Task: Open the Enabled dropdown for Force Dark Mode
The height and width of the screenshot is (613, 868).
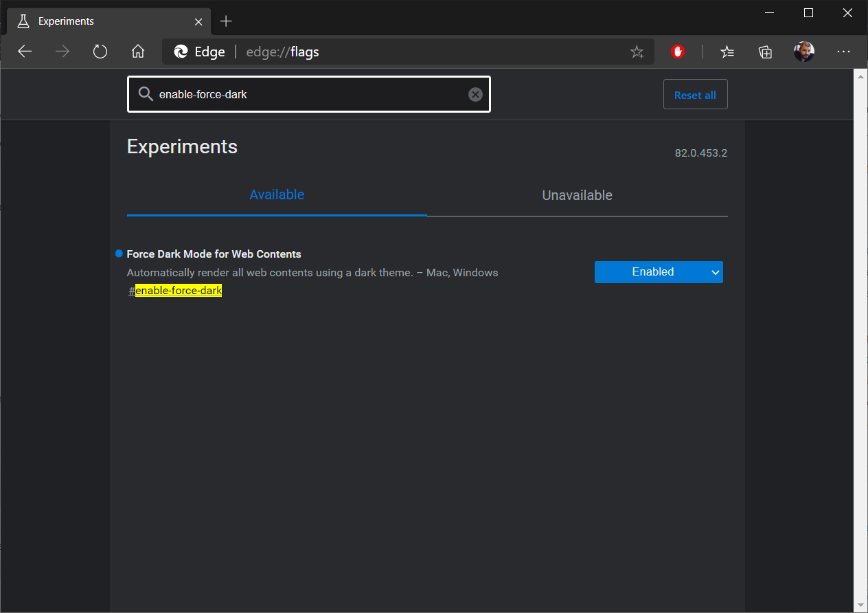Action: pos(658,271)
